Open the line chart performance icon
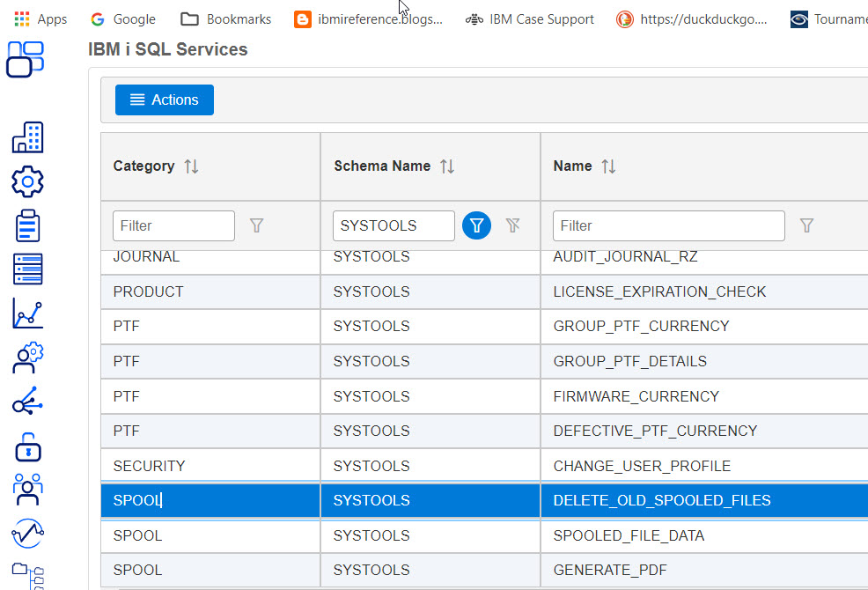This screenshot has height=590, width=868. point(27,313)
